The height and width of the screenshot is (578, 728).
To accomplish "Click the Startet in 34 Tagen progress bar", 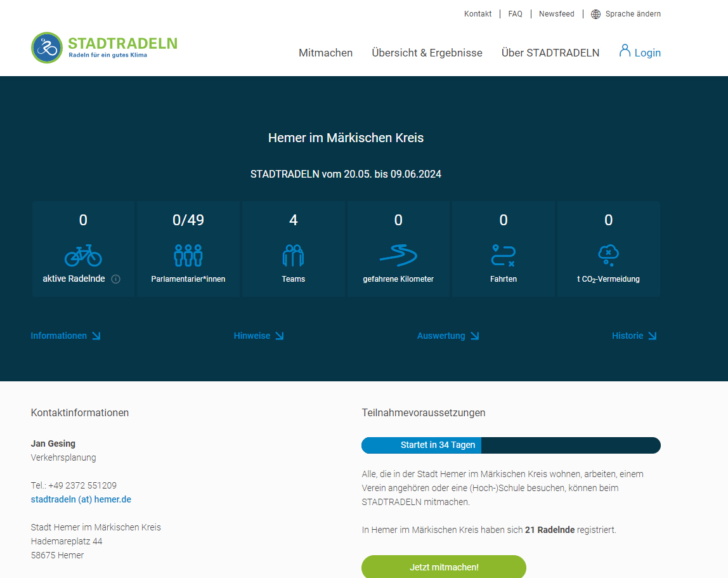I will pos(510,445).
